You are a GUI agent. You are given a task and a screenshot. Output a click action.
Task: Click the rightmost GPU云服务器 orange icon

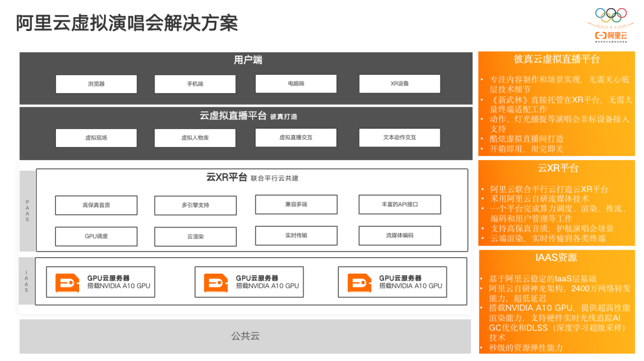359,283
